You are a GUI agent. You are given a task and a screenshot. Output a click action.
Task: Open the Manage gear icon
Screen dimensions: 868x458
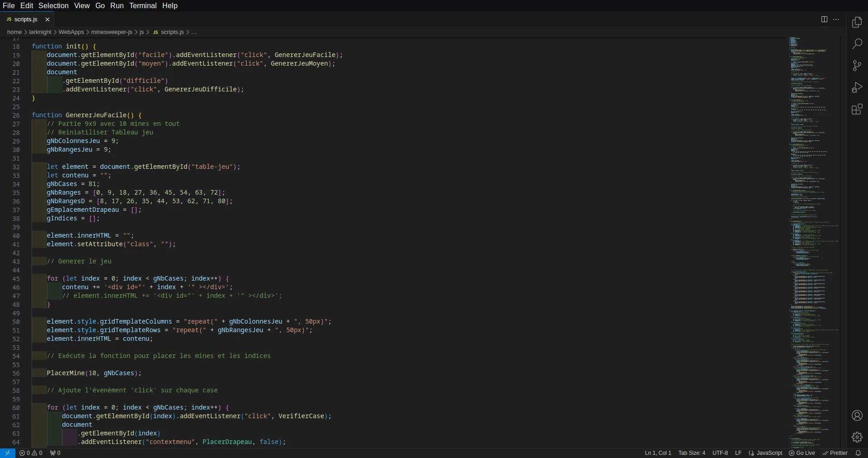(857, 437)
